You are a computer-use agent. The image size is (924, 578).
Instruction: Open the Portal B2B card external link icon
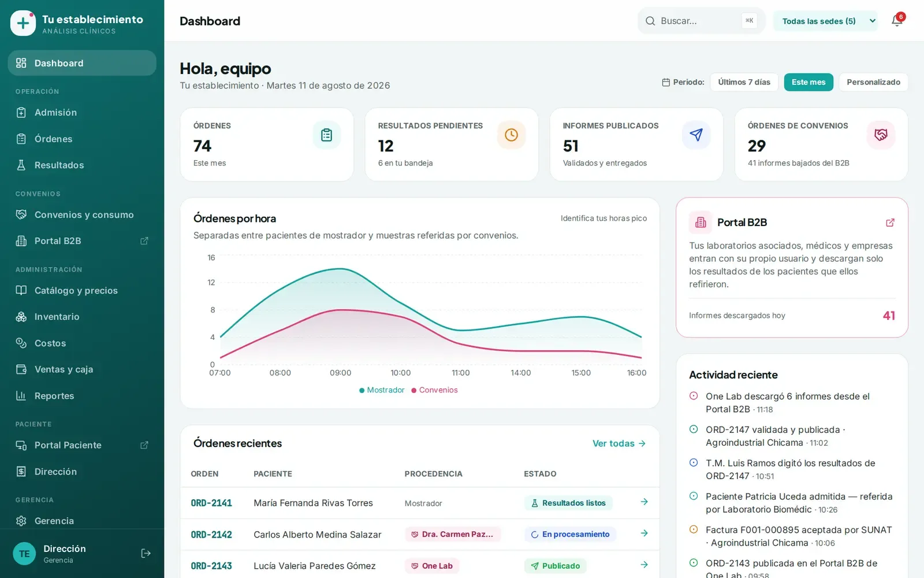point(890,223)
